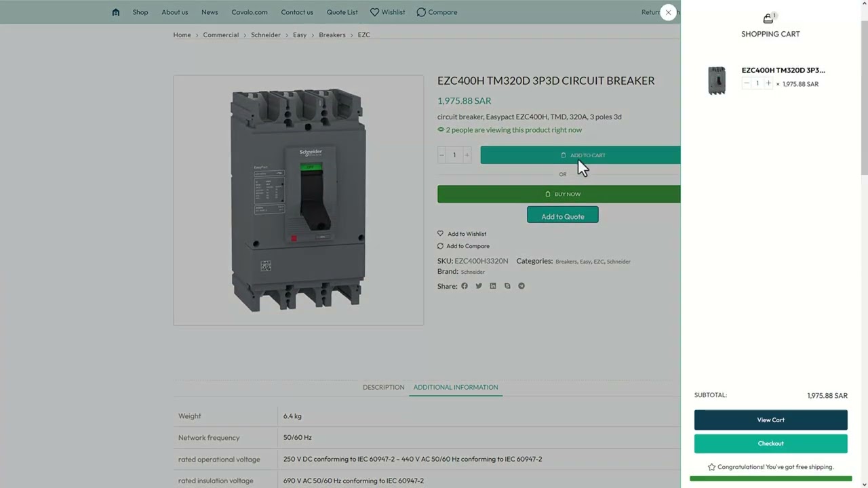Viewport: 868px width, 488px height.
Task: Click the Add to Quote button
Action: click(x=563, y=216)
